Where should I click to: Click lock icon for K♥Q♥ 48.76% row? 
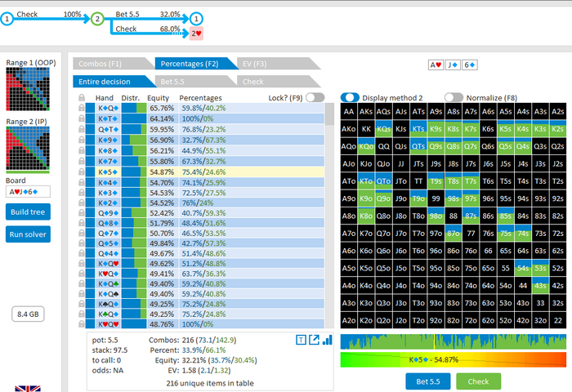[x=82, y=324]
